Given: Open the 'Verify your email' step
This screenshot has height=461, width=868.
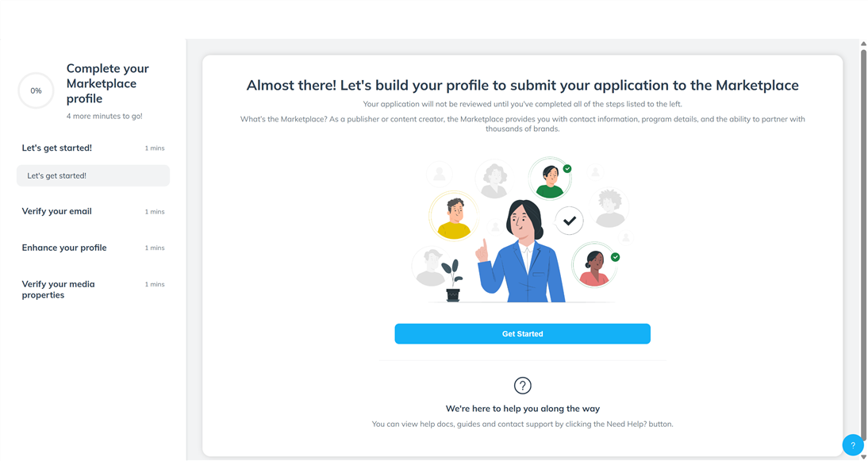Looking at the screenshot, I should [56, 211].
